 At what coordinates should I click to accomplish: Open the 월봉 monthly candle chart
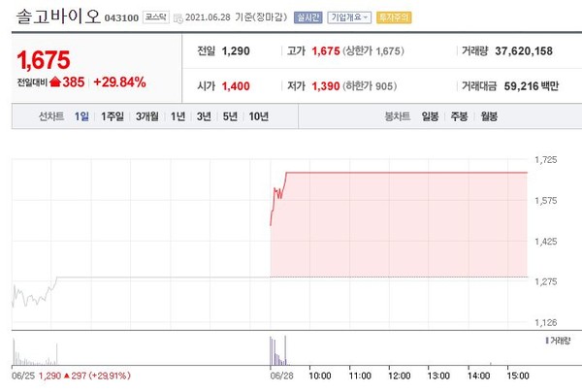tap(488, 116)
